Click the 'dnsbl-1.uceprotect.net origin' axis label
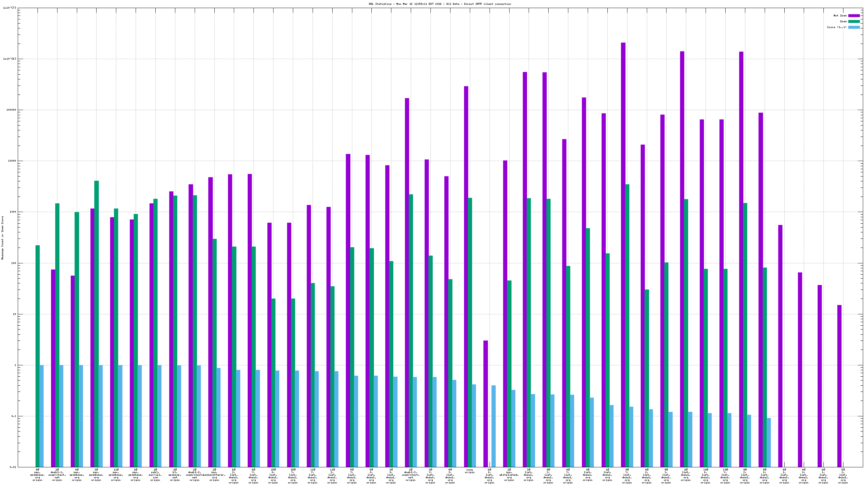 pyautogui.click(x=57, y=474)
